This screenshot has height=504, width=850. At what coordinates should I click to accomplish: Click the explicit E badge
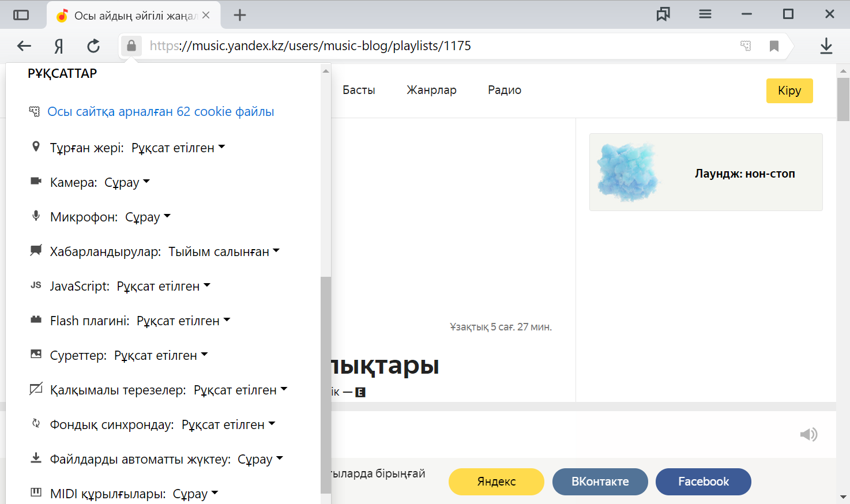point(360,392)
